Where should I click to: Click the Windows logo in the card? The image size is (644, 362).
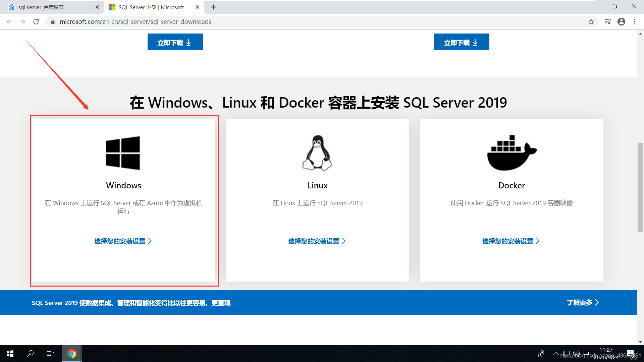(x=123, y=153)
